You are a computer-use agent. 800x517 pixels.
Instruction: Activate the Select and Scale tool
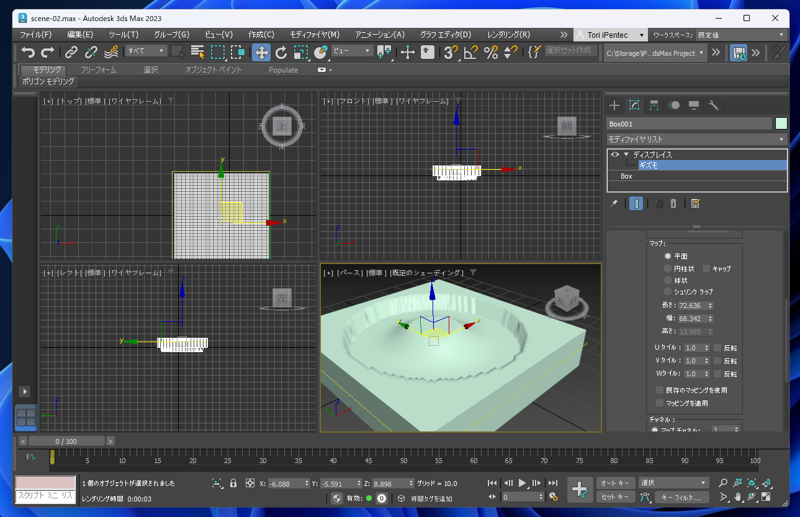pyautogui.click(x=301, y=52)
